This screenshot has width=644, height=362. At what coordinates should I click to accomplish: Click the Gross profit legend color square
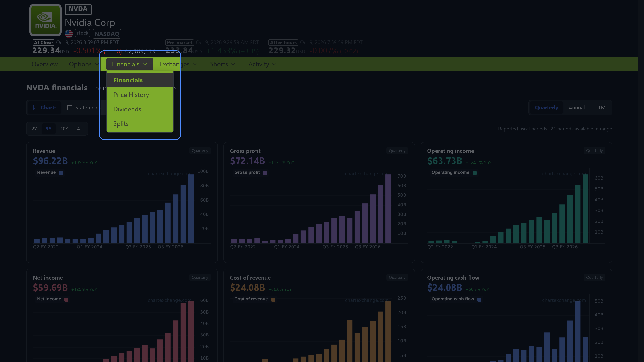coord(265,173)
